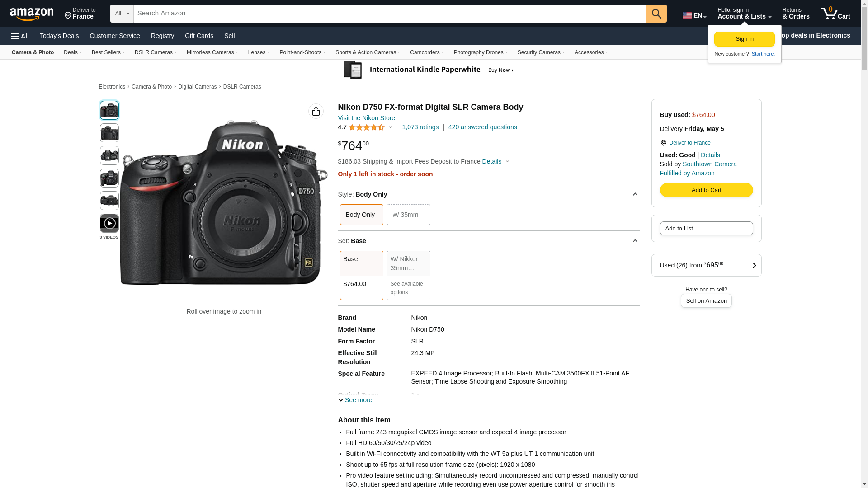Screen dimensions: 868x488
Task: Open the DSLR Cameras submenu
Action: pos(155,52)
